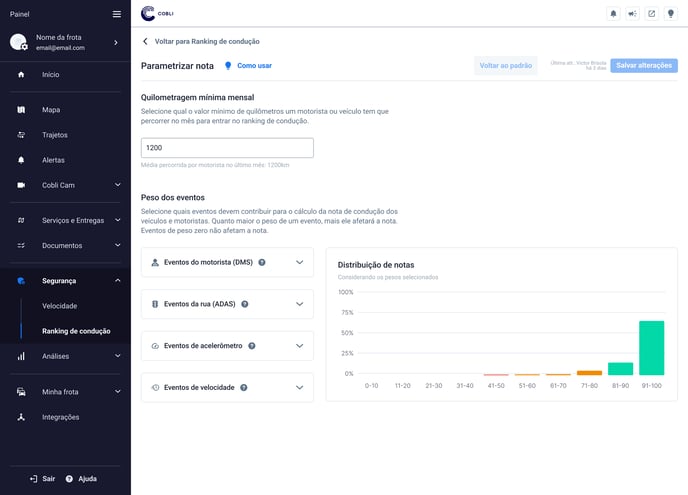Screen dimensions: 688x495
Task: Click the help icon next to ADAS events
Action: point(245,304)
